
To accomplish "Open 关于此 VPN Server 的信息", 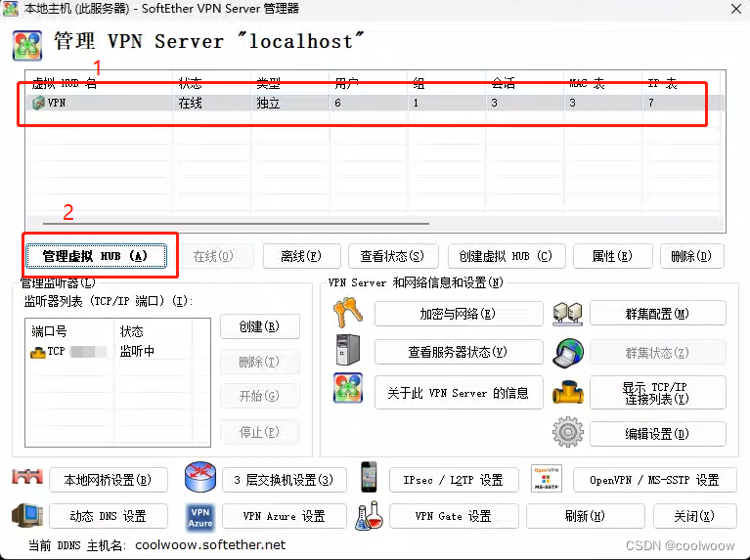I will (459, 393).
